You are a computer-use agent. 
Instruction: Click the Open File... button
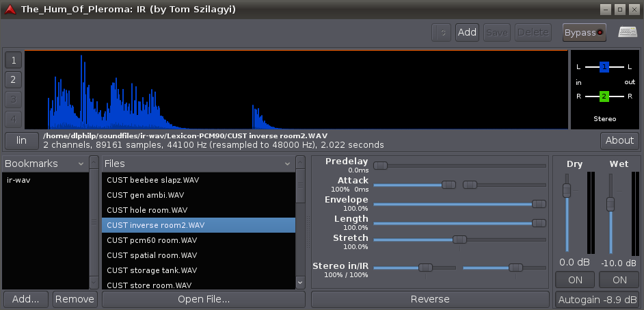pos(203,299)
